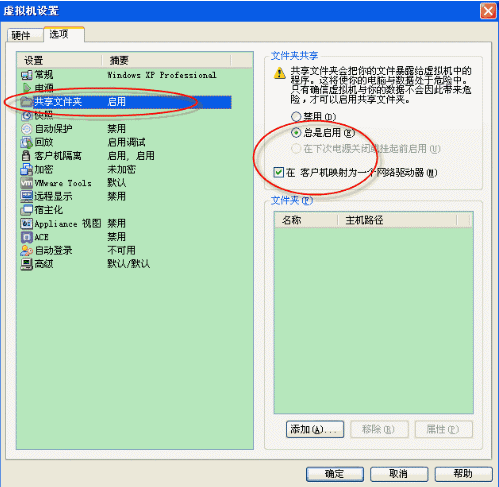Image resolution: width=499 pixels, height=487 pixels.
Task: Click the Replay (回放) icon
Action: click(26, 142)
